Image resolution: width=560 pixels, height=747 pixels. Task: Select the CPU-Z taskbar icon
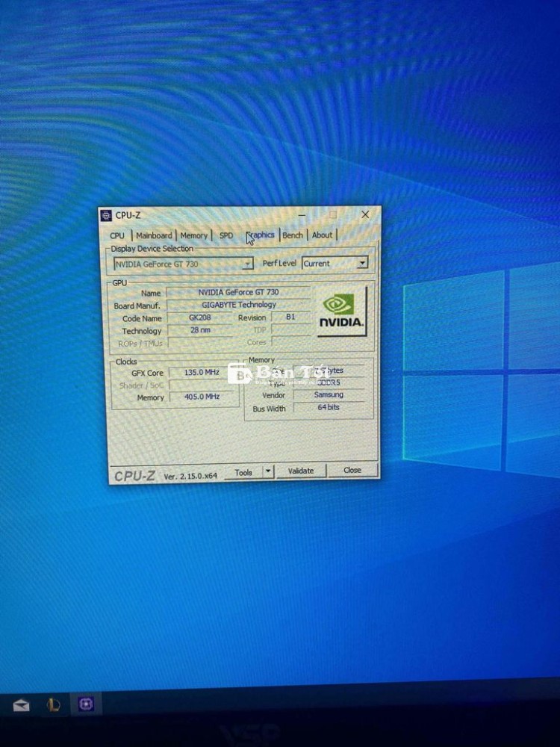tap(86, 704)
